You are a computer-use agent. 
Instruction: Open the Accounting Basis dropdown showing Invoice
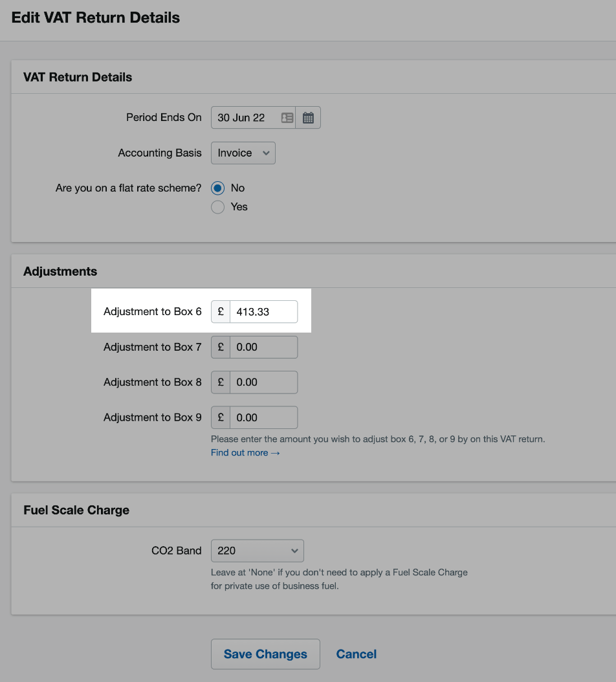(x=243, y=153)
